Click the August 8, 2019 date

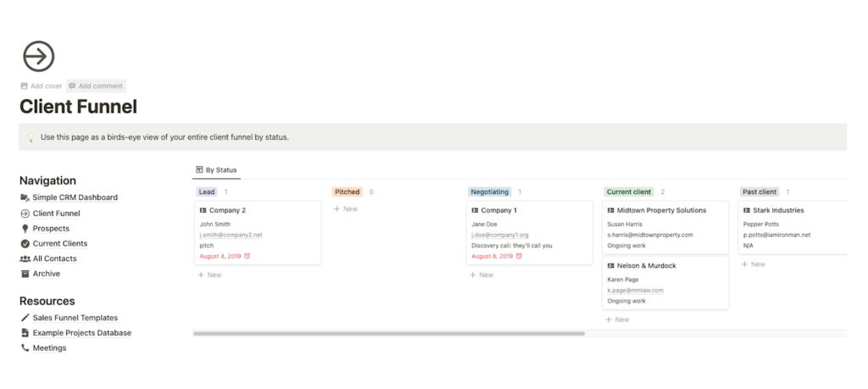pos(492,256)
